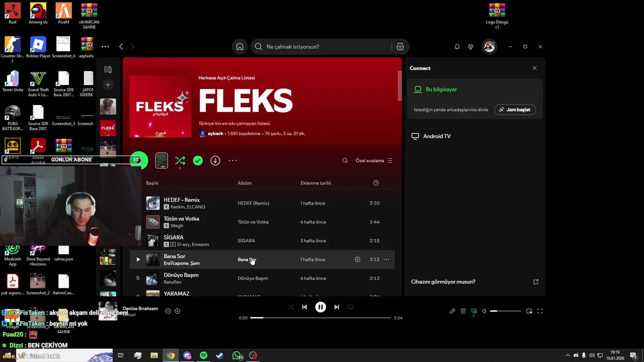Screen dimensions: 644x362
Task: Toggle saved checkmark for FLEKS playlist
Action: [x=198, y=161]
